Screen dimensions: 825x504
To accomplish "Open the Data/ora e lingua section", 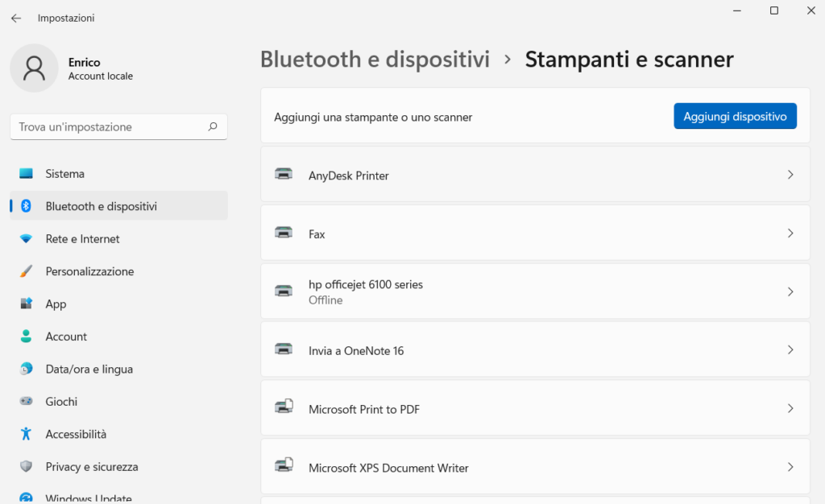I will click(x=119, y=369).
